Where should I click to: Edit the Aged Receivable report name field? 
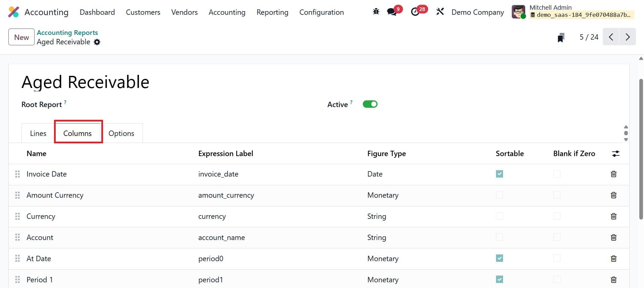(85, 82)
